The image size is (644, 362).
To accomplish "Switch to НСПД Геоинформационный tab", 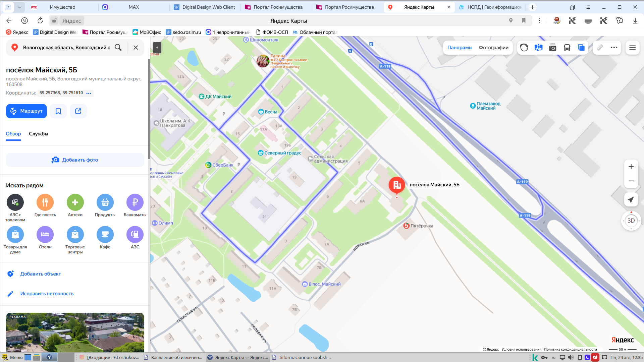I will click(x=490, y=7).
